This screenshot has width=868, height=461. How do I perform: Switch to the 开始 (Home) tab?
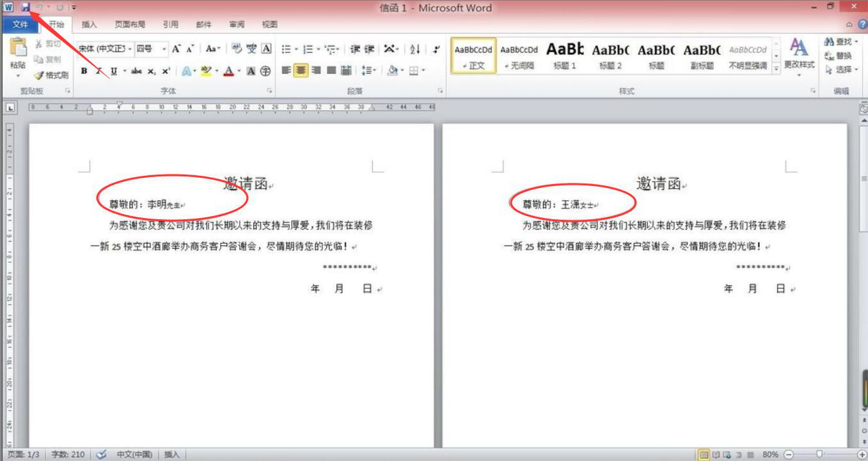pos(56,24)
